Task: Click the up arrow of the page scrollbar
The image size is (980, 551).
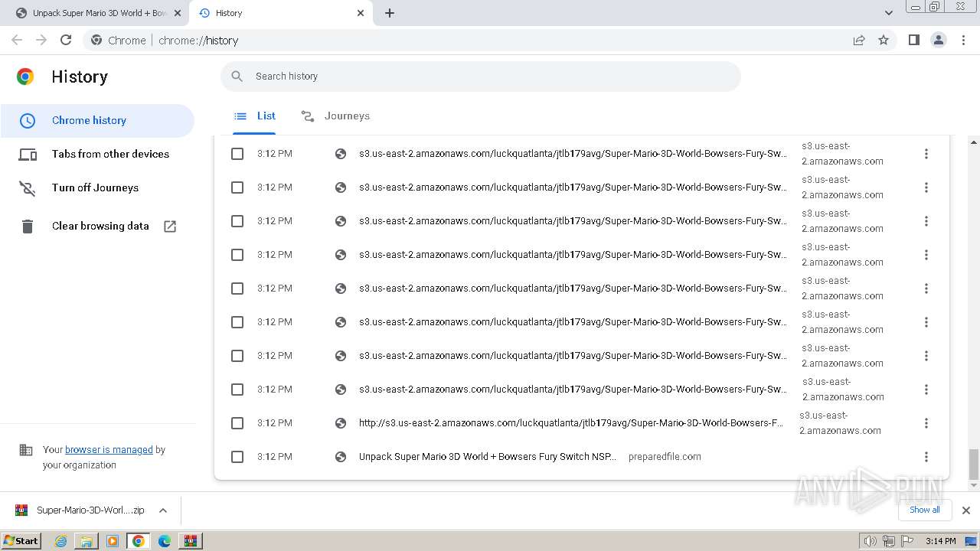Action: (x=974, y=142)
